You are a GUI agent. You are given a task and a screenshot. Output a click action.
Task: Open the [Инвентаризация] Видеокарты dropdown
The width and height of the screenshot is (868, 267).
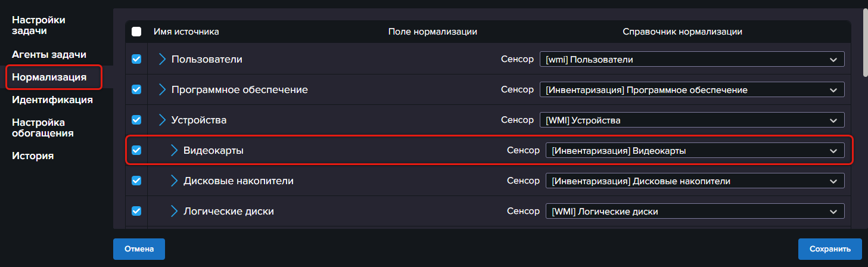click(695, 151)
